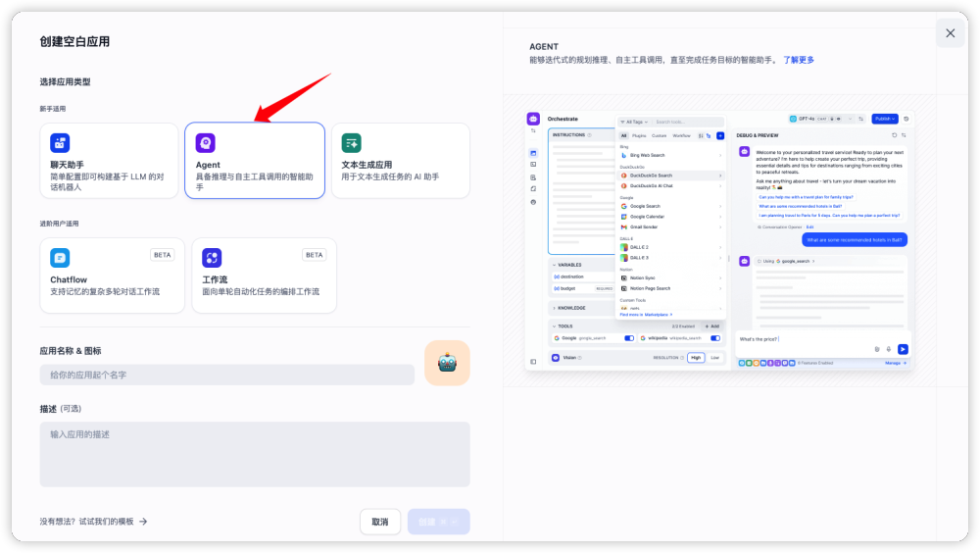Image resolution: width=980 pixels, height=553 pixels.
Task: Click the 输入应用的描述 description box
Action: [255, 454]
